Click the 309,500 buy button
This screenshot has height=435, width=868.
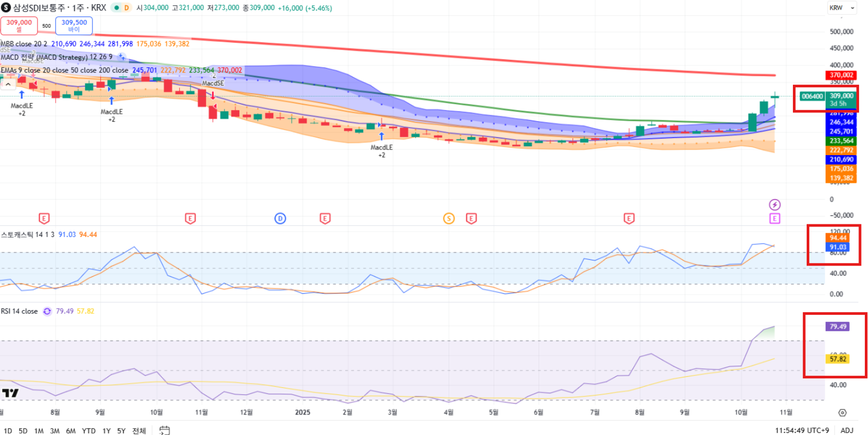click(x=74, y=25)
